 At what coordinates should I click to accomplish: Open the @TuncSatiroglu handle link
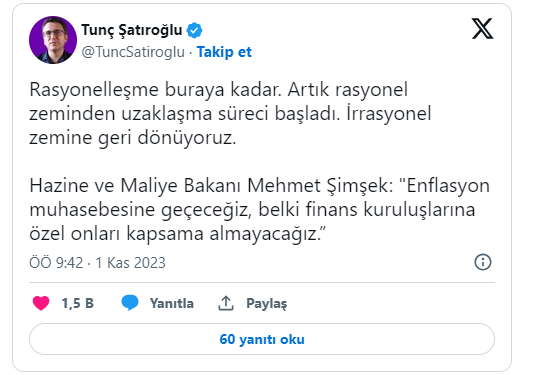coord(133,52)
